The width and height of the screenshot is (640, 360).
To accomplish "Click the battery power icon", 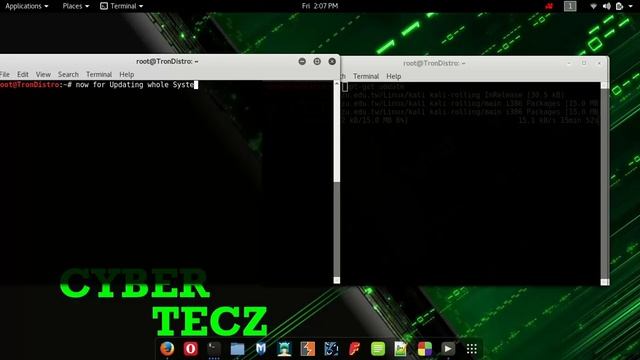I will (x=620, y=6).
